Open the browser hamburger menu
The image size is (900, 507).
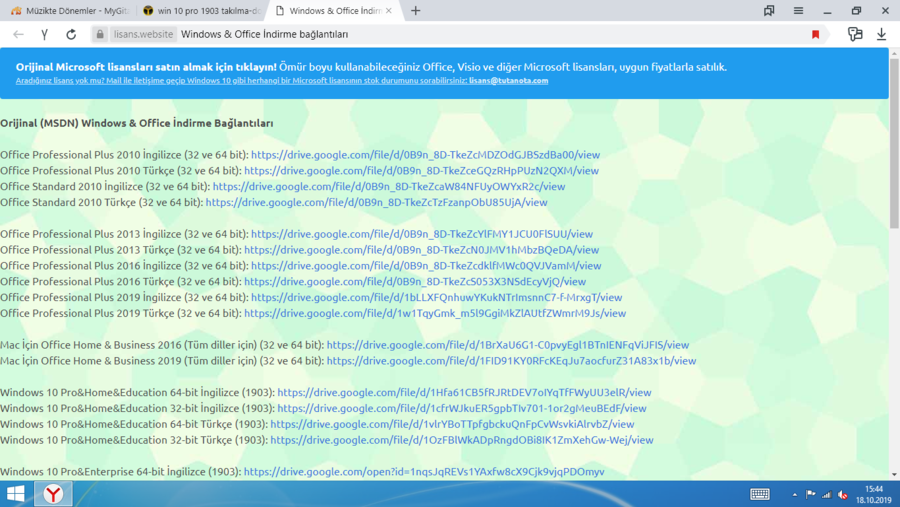tap(798, 10)
